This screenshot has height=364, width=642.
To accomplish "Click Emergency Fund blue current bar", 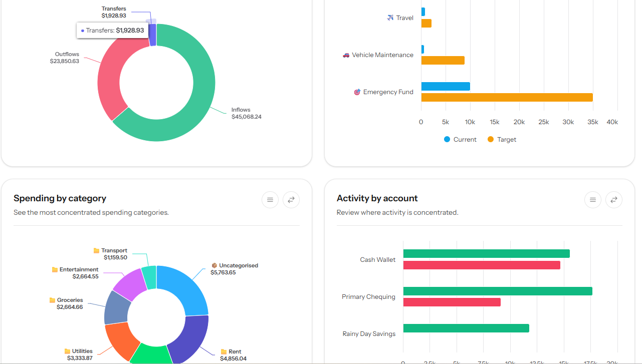I will 446,87.
